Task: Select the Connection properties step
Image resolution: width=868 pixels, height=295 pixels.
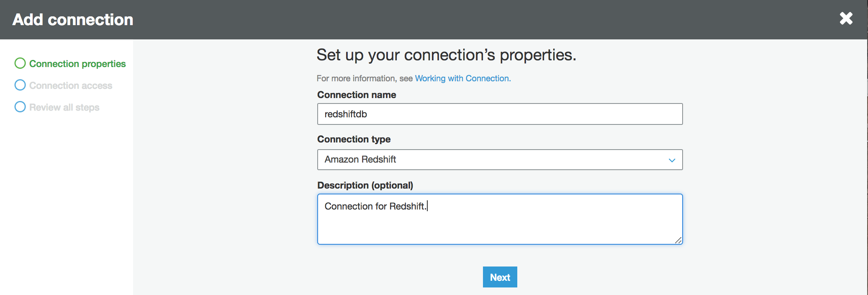Action: tap(77, 64)
